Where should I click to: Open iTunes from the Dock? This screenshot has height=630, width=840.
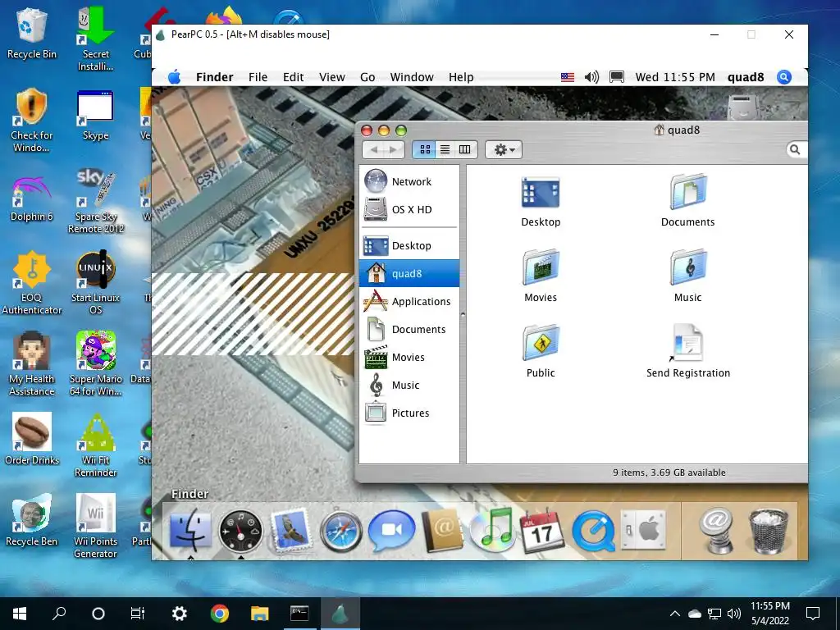[x=492, y=530]
